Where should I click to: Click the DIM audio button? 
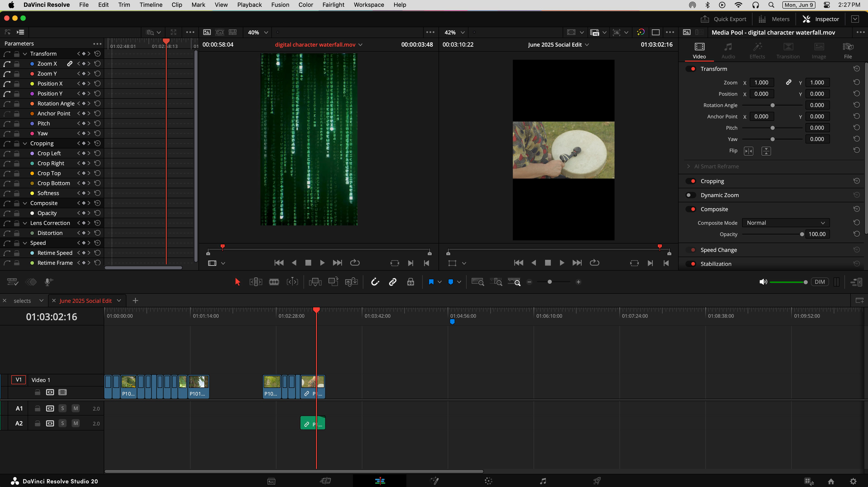tap(820, 282)
